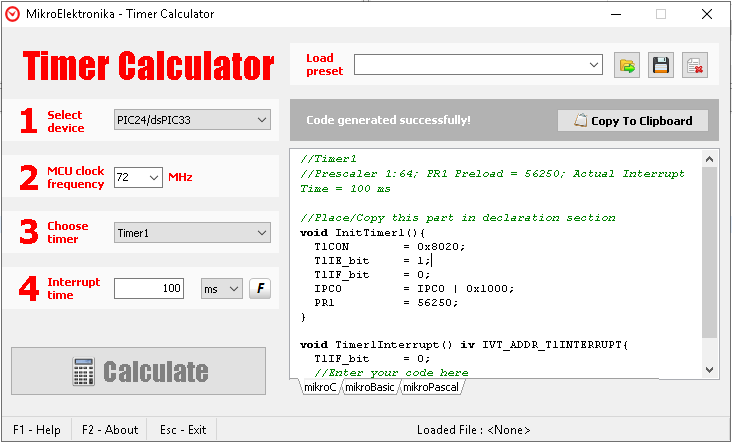Click 'Code generated successfully!' message
This screenshot has height=444, width=732.
pos(388,120)
